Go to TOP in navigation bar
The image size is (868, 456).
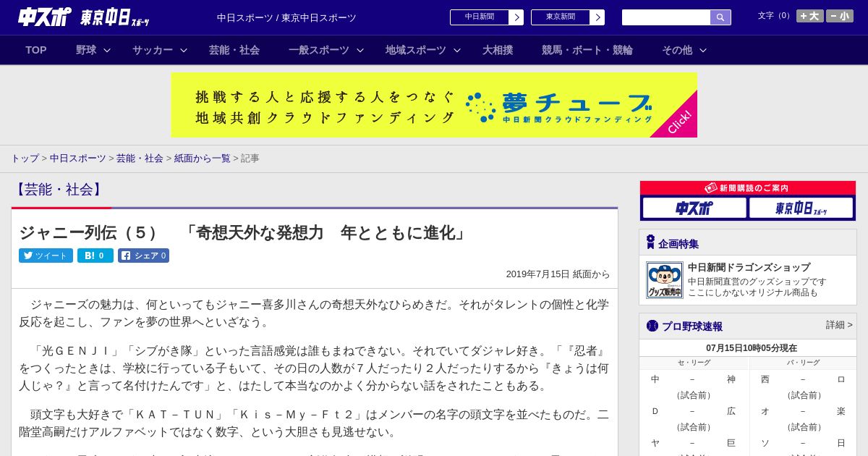[x=36, y=50]
